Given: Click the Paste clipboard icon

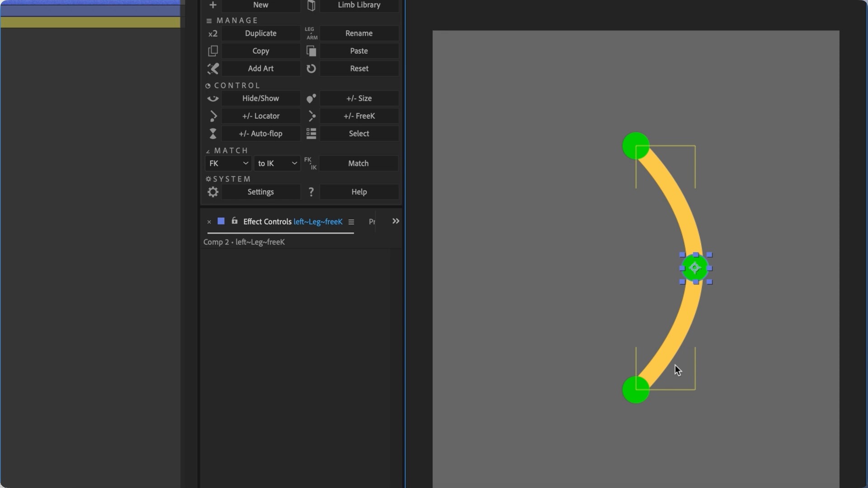Looking at the screenshot, I should tap(311, 51).
